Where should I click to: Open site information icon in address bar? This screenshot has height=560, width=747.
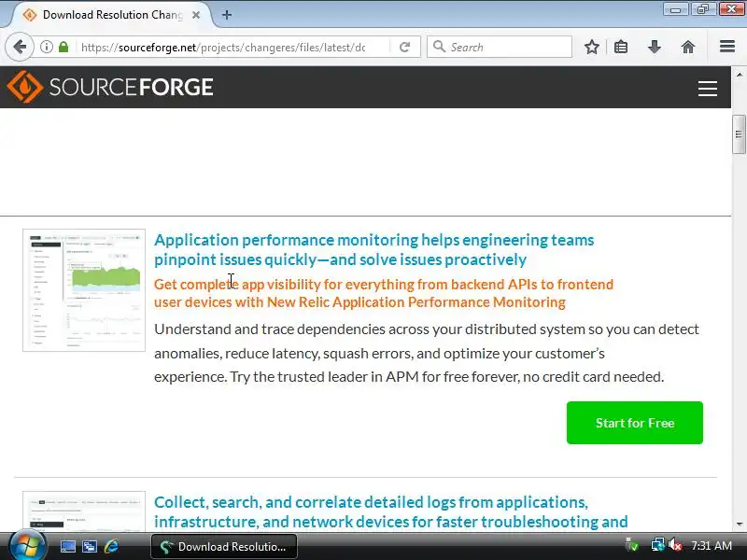46,47
